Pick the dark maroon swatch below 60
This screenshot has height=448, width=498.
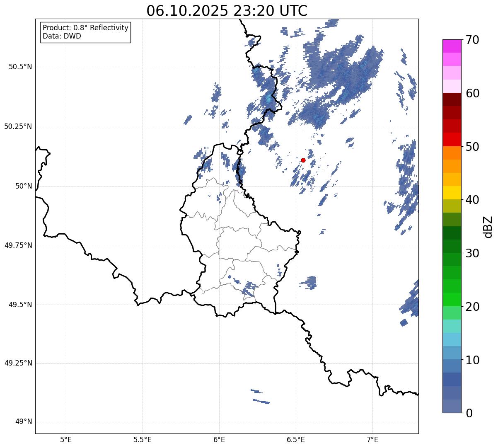[x=452, y=99]
